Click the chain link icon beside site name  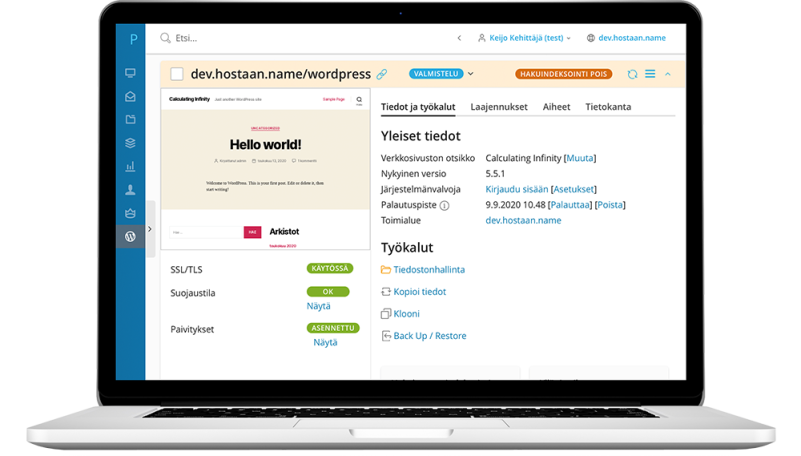point(382,75)
